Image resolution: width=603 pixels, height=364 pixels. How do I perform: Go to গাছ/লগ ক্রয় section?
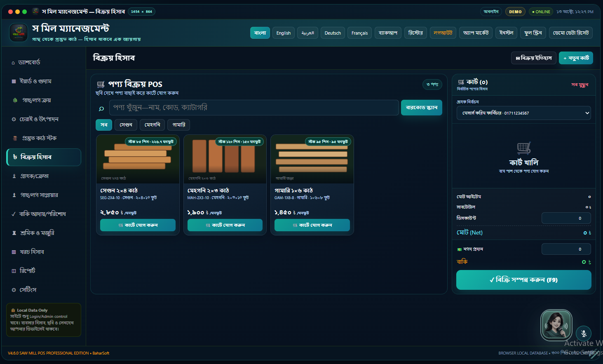44,100
